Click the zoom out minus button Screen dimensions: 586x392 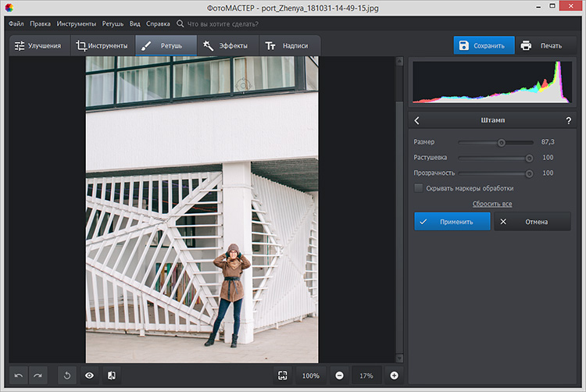(340, 376)
